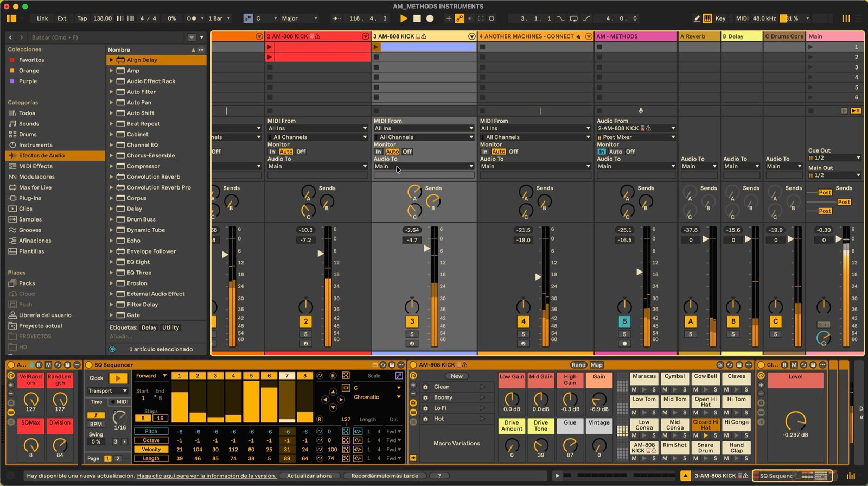
Task: Click the Link button in the top bar
Action: pos(42,18)
